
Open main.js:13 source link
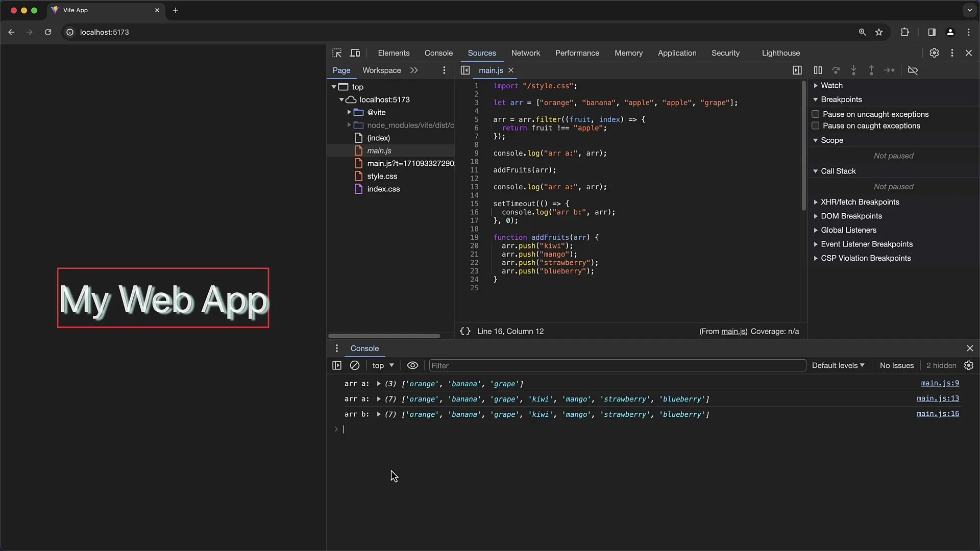pyautogui.click(x=938, y=398)
